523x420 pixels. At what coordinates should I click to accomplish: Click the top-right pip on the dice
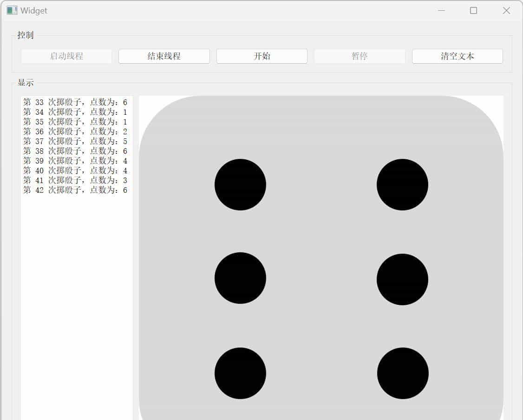pos(402,184)
